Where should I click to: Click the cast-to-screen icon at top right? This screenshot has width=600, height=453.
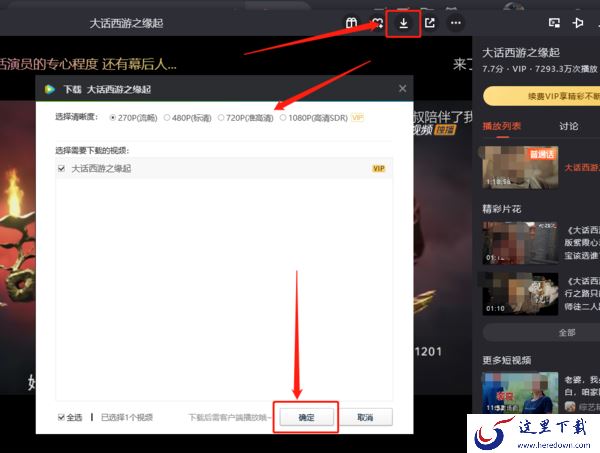coord(578,23)
